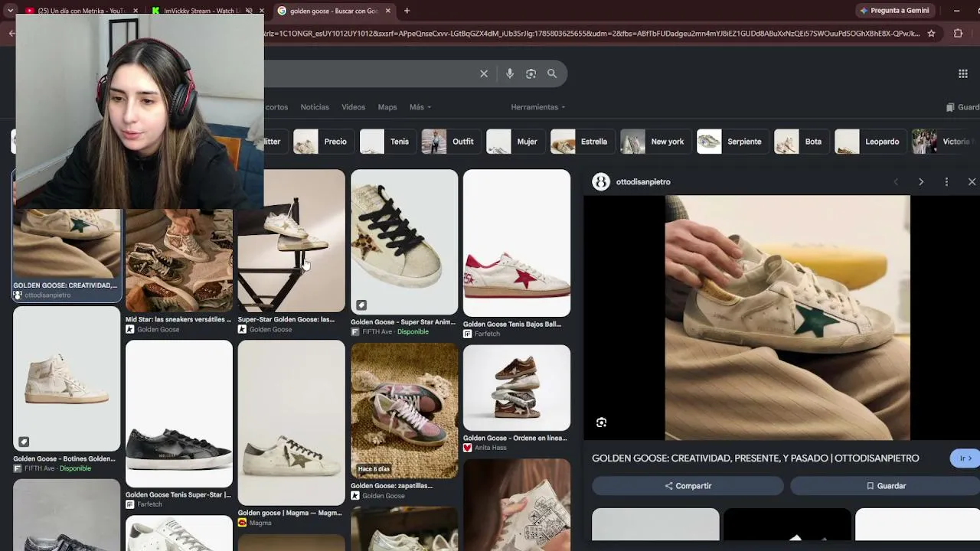Open the black Tenis Super-Star sneaker image
The image size is (980, 551).
179,414
